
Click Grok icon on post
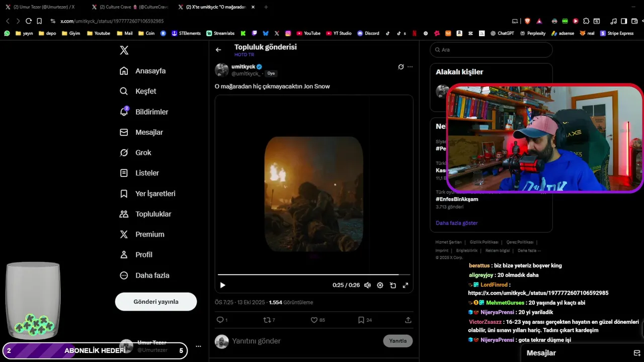click(401, 67)
